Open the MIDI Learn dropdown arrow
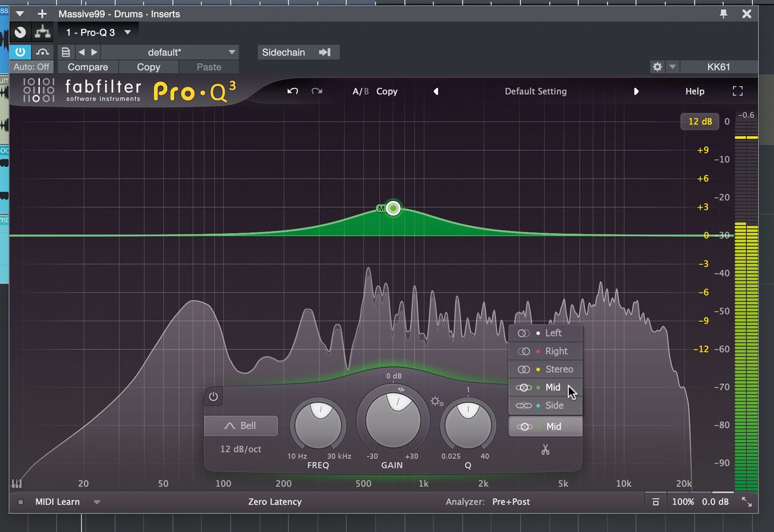Image resolution: width=774 pixels, height=532 pixels. tap(97, 502)
